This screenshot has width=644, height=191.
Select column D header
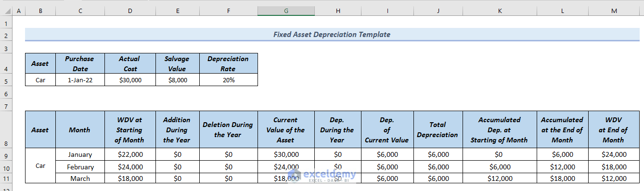(130, 11)
